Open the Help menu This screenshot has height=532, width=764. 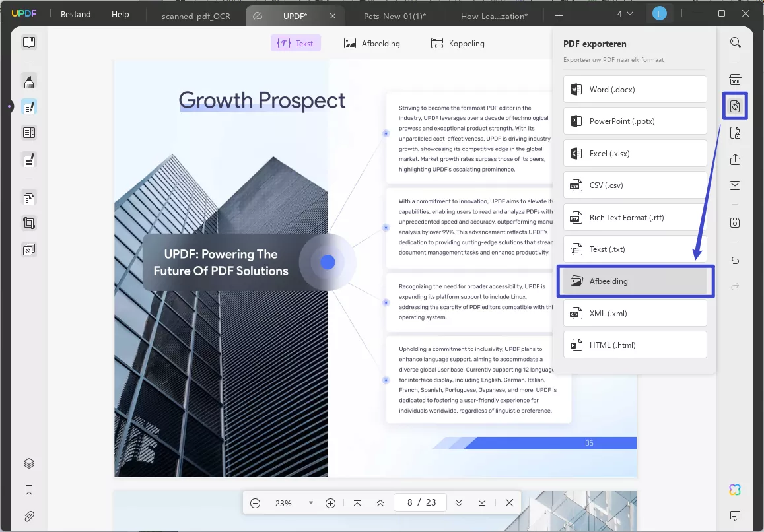120,14
